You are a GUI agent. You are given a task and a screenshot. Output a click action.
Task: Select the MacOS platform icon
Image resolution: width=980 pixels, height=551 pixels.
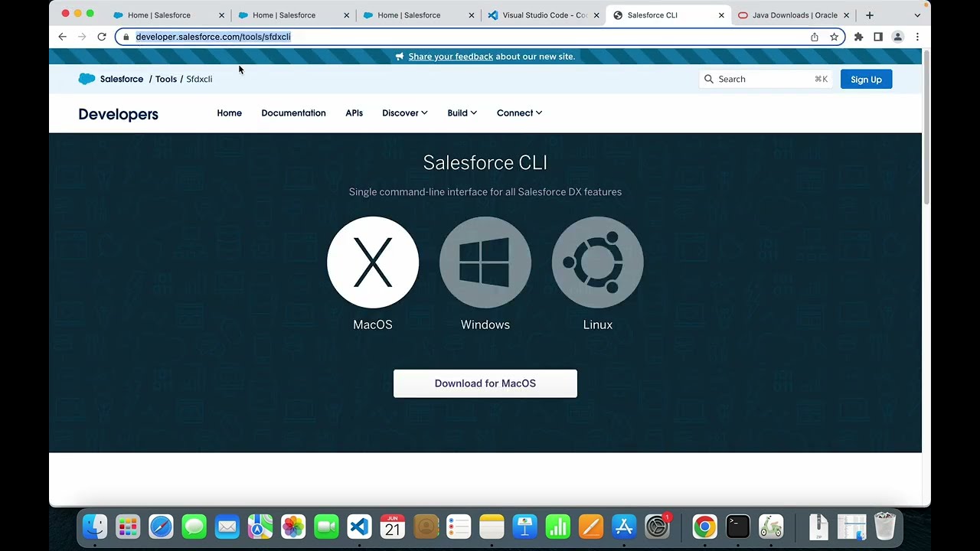point(373,262)
